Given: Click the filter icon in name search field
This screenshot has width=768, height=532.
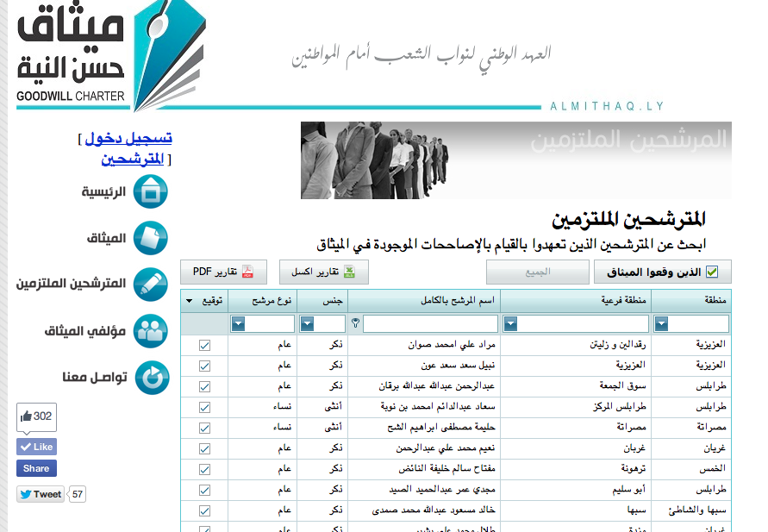Looking at the screenshot, I should 356,323.
